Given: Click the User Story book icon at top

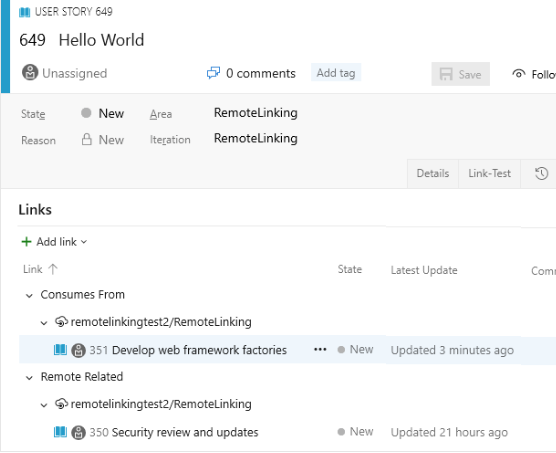Looking at the screenshot, I should click(x=24, y=12).
